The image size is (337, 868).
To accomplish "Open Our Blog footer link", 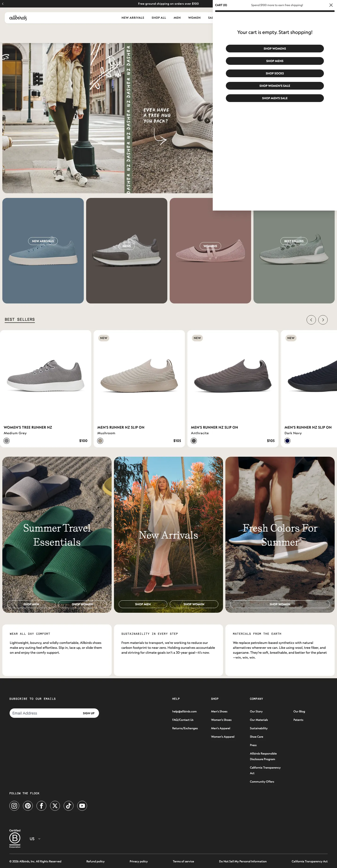I will (x=299, y=711).
